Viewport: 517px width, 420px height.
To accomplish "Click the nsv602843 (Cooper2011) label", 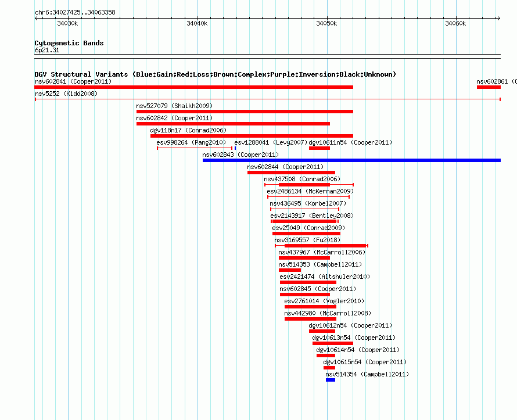I will pos(240,155).
